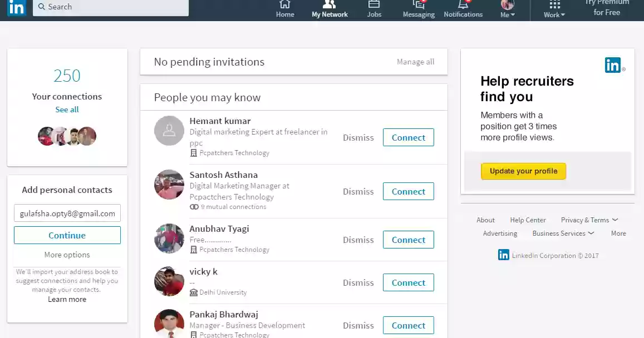The width and height of the screenshot is (644, 338).
Task: Click the LinkedIn logo in the navbar
Action: tap(17, 7)
